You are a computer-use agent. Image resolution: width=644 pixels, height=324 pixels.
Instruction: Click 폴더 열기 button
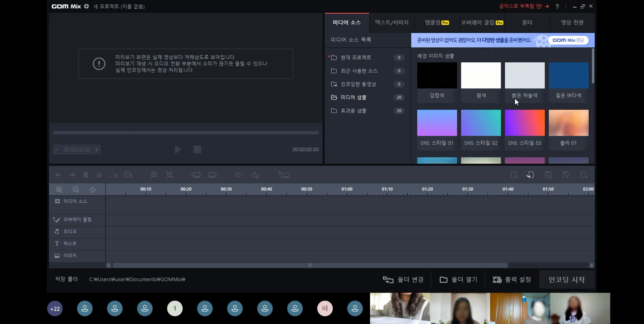458,279
